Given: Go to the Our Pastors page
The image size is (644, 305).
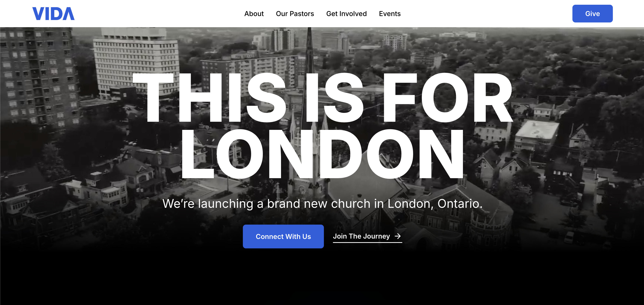Looking at the screenshot, I should click(295, 14).
